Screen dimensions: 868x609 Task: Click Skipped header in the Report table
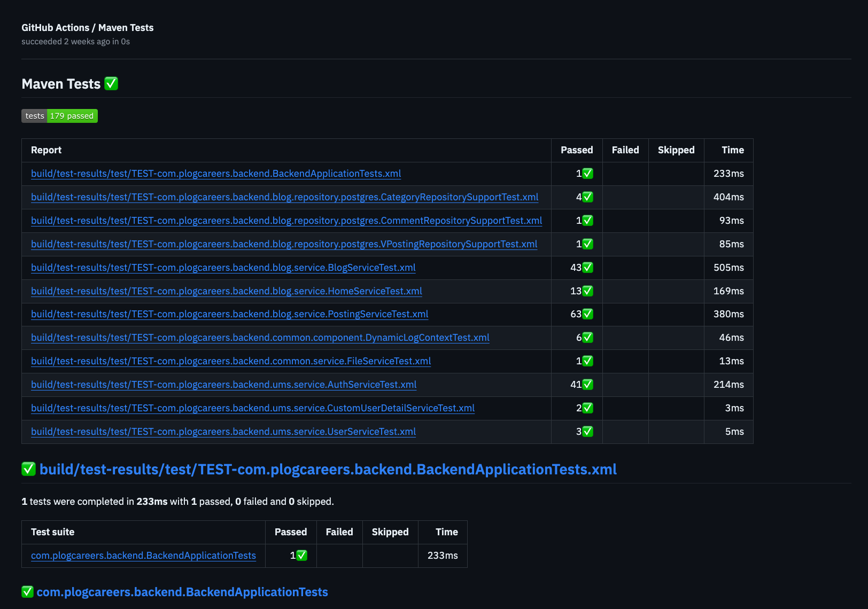click(676, 150)
